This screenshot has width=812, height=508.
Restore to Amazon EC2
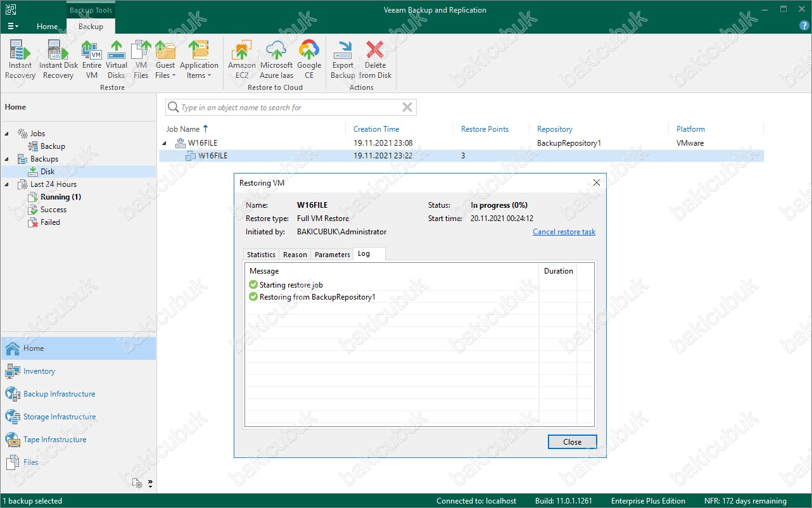pos(242,60)
